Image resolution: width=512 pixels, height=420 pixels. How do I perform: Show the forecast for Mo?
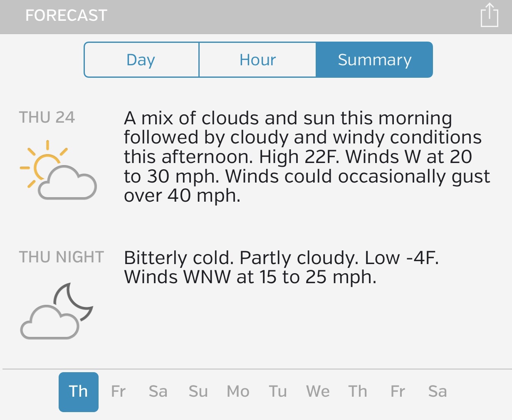point(238,392)
